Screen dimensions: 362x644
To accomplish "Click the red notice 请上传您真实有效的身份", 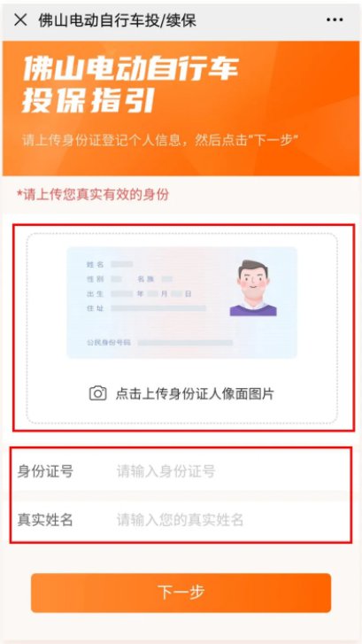I will pos(93,194).
